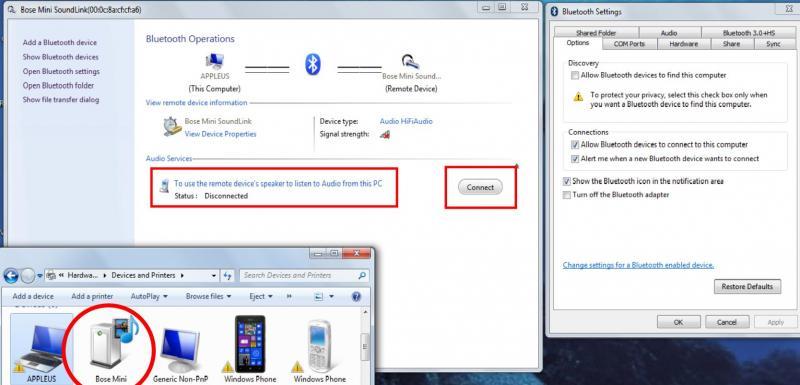
Task: Click the signal strength indicator icon
Action: pyautogui.click(x=385, y=135)
